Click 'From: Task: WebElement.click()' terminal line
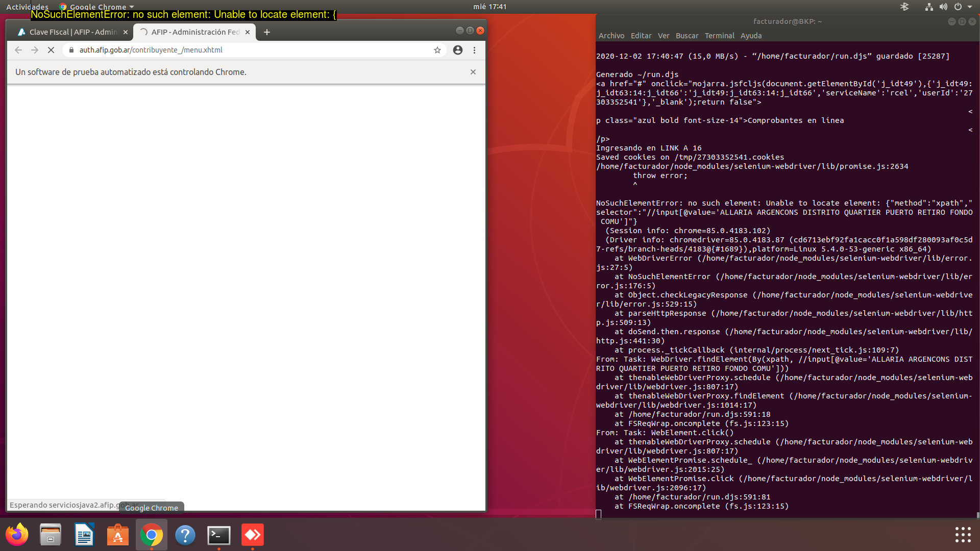Screen dimensions: 980x551 pos(665,433)
